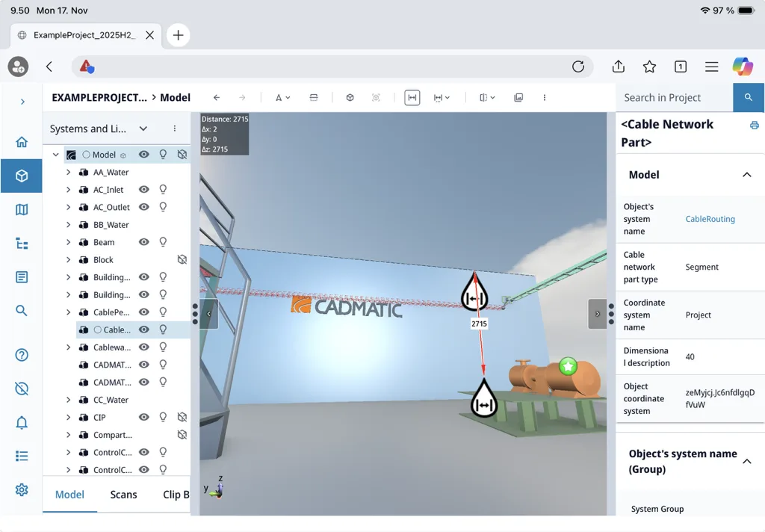Hide the AA_Water system using its eye icon
Screen dimensions: 765x532
click(145, 172)
